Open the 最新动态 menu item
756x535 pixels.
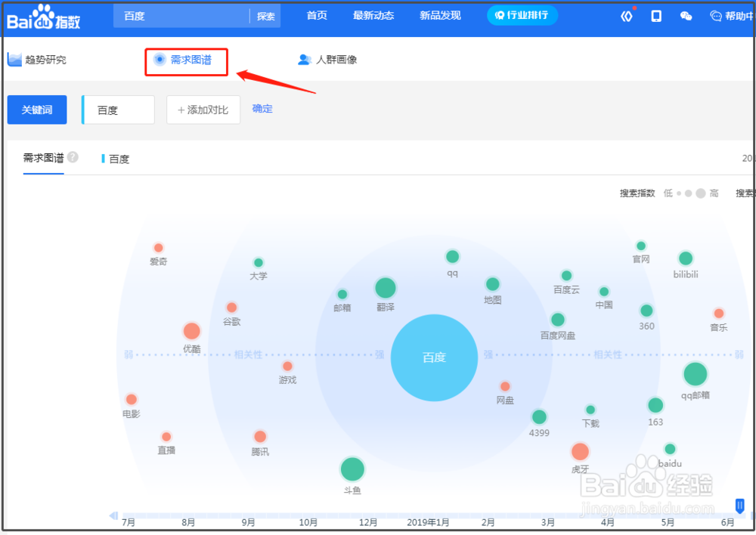pos(373,15)
